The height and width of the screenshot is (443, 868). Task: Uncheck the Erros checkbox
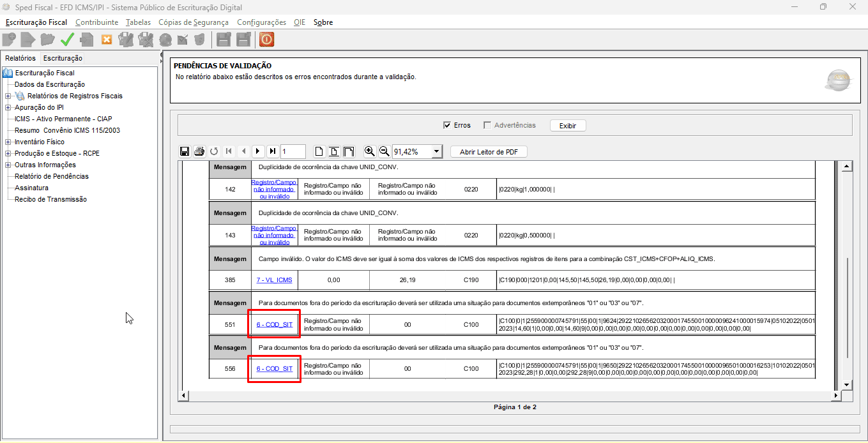[x=447, y=125]
